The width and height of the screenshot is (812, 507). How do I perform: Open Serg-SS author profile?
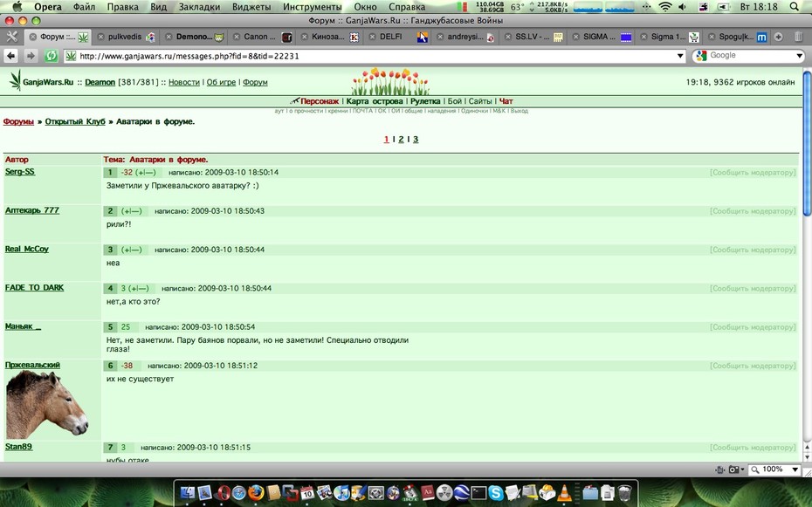(x=20, y=172)
